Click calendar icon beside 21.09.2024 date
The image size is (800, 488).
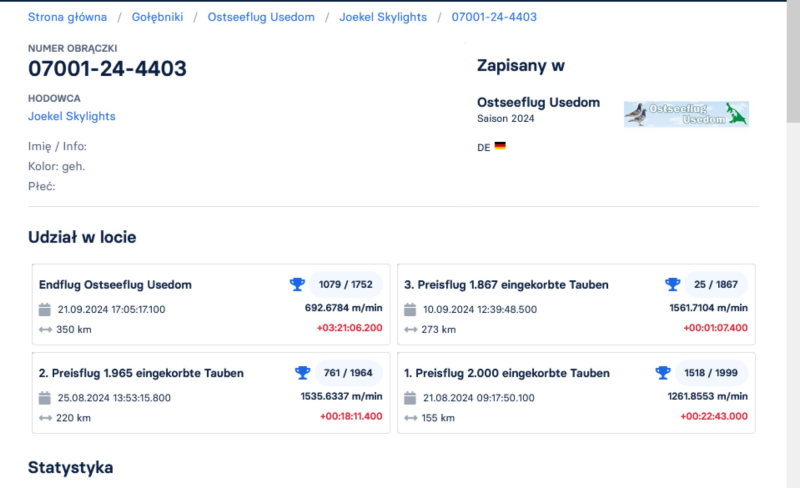point(45,310)
